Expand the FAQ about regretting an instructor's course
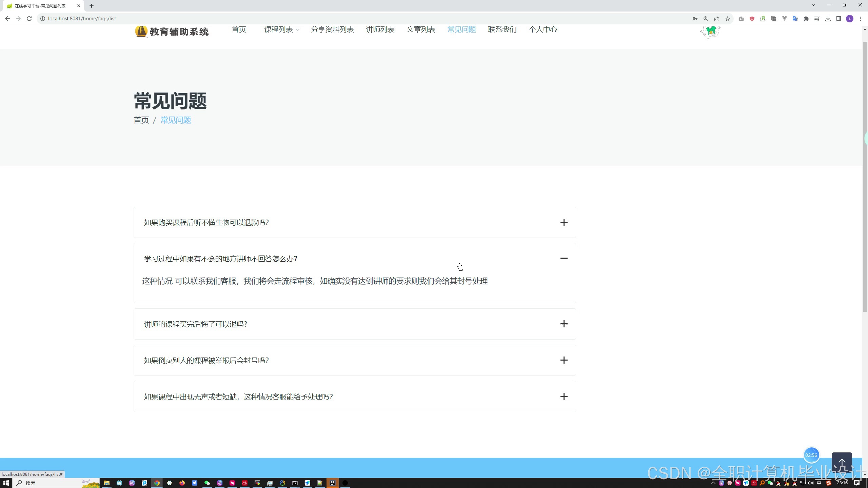Viewport: 868px width, 488px height. pos(564,324)
